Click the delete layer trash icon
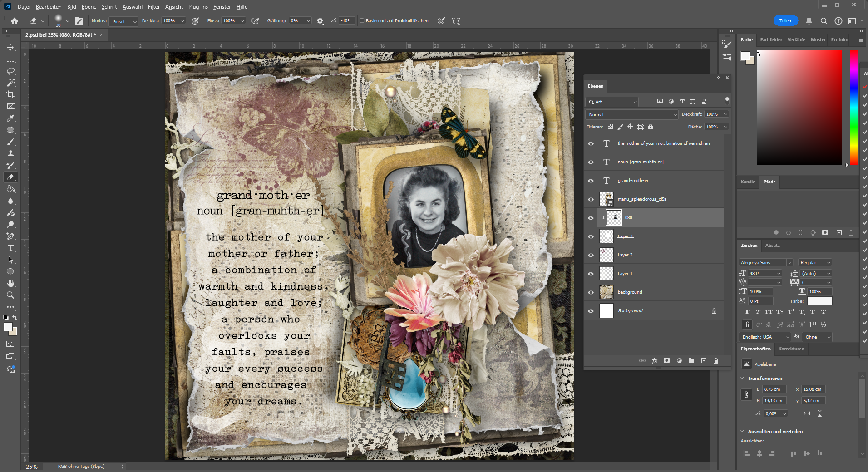The height and width of the screenshot is (472, 868). (x=715, y=361)
